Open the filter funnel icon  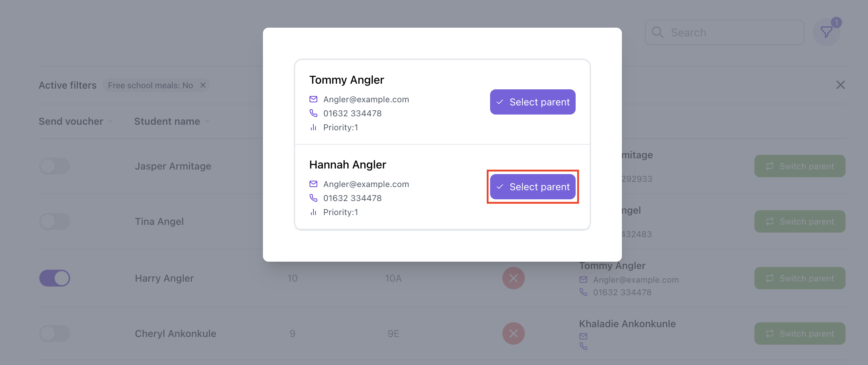pyautogui.click(x=827, y=32)
